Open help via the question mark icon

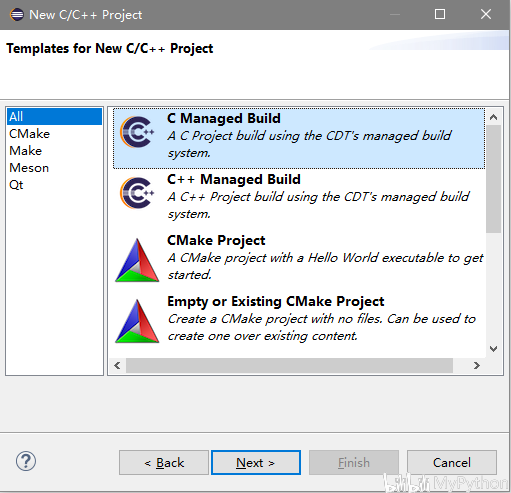[26, 461]
